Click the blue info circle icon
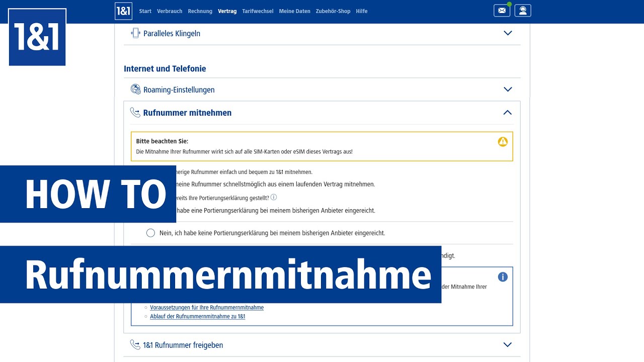This screenshot has width=644, height=362. pos(503,277)
